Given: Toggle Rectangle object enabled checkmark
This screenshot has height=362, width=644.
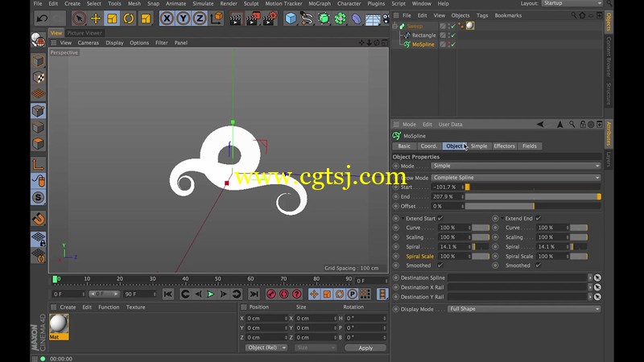Looking at the screenshot, I should tap(453, 35).
